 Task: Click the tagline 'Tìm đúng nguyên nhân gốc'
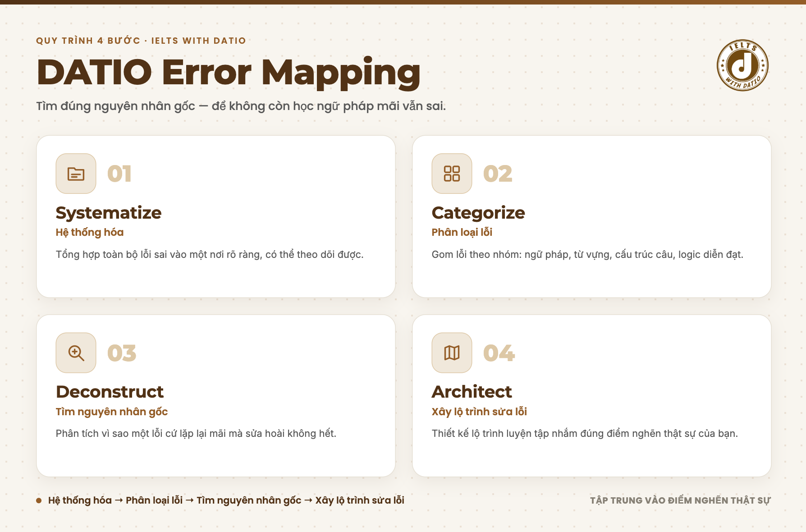coord(241,106)
